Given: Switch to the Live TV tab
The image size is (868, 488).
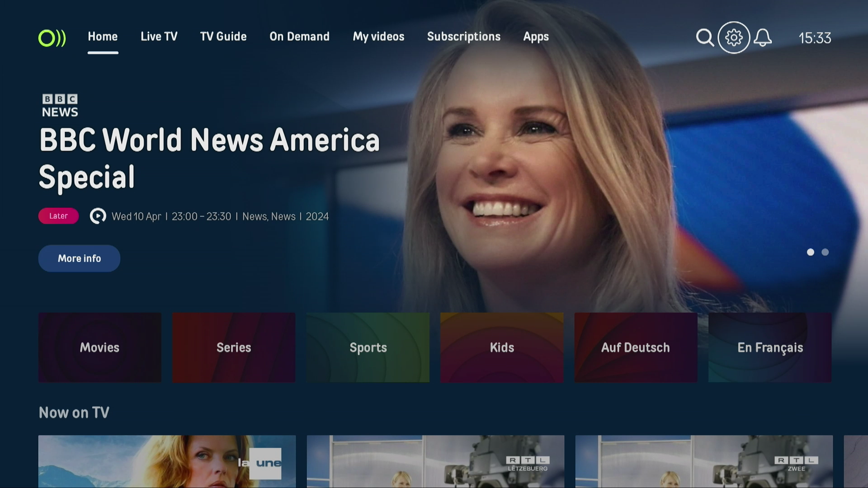Looking at the screenshot, I should (159, 37).
